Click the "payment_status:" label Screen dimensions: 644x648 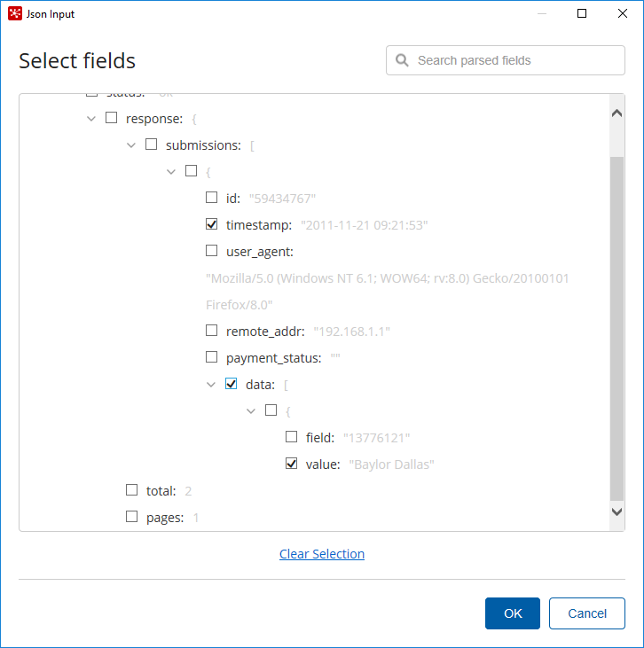click(274, 358)
